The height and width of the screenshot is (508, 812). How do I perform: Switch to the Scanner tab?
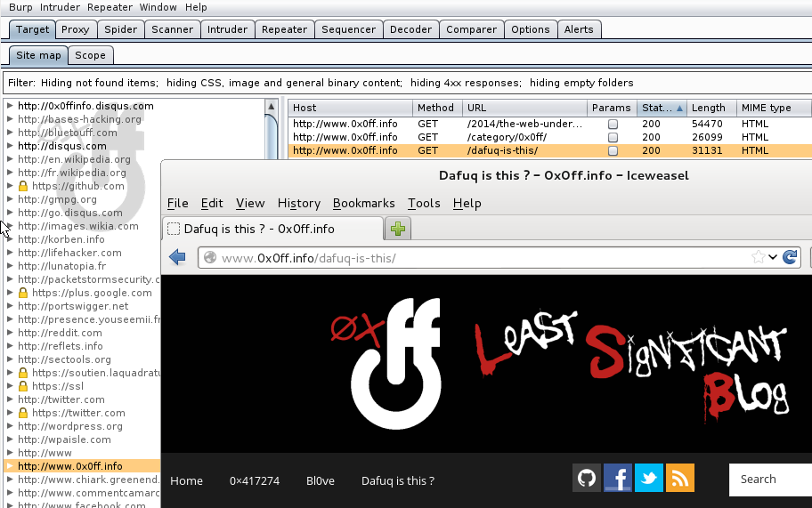173,29
